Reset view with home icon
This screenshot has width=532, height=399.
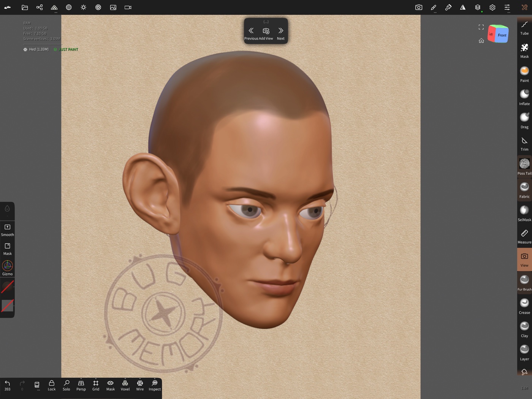tap(481, 41)
